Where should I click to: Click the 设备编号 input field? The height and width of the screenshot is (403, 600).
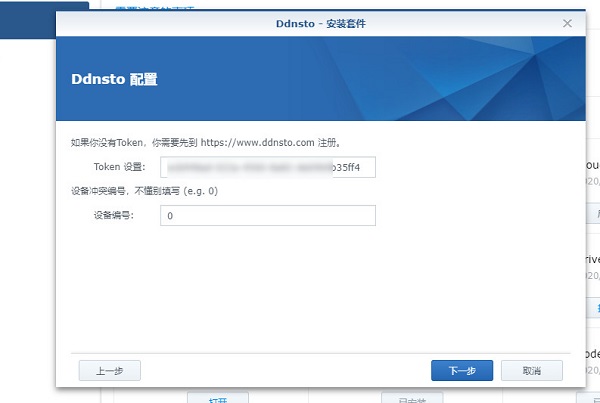click(268, 215)
